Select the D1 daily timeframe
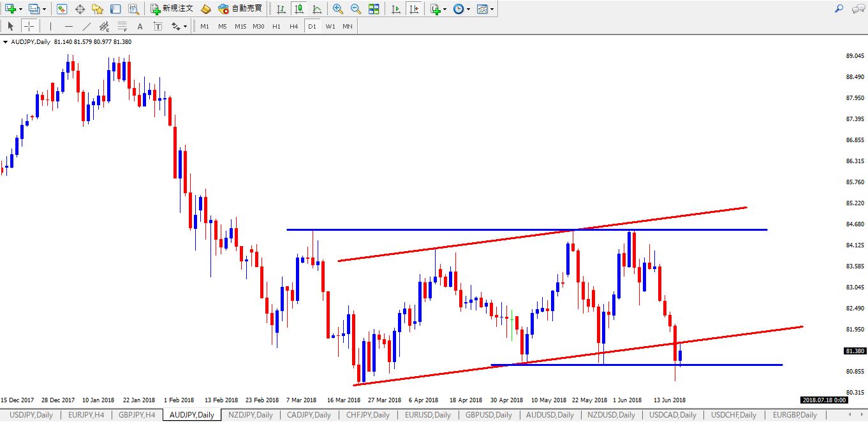This screenshot has height=422, width=868. pos(312,26)
